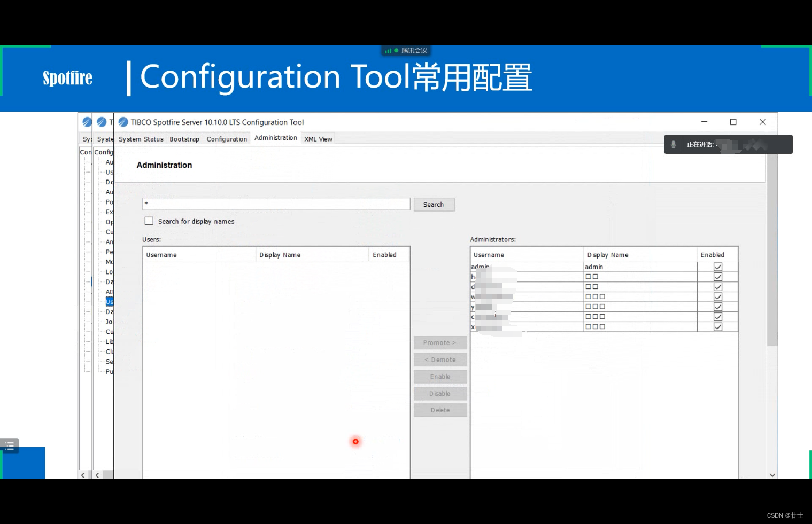
Task: Open the Bootstrap tab
Action: (184, 139)
